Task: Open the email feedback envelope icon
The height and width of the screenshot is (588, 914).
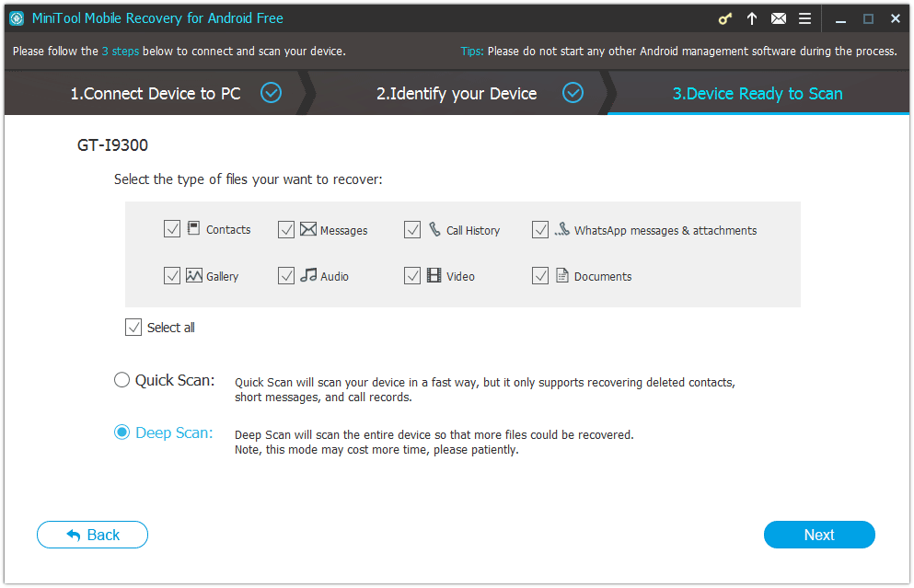Action: 779,18
